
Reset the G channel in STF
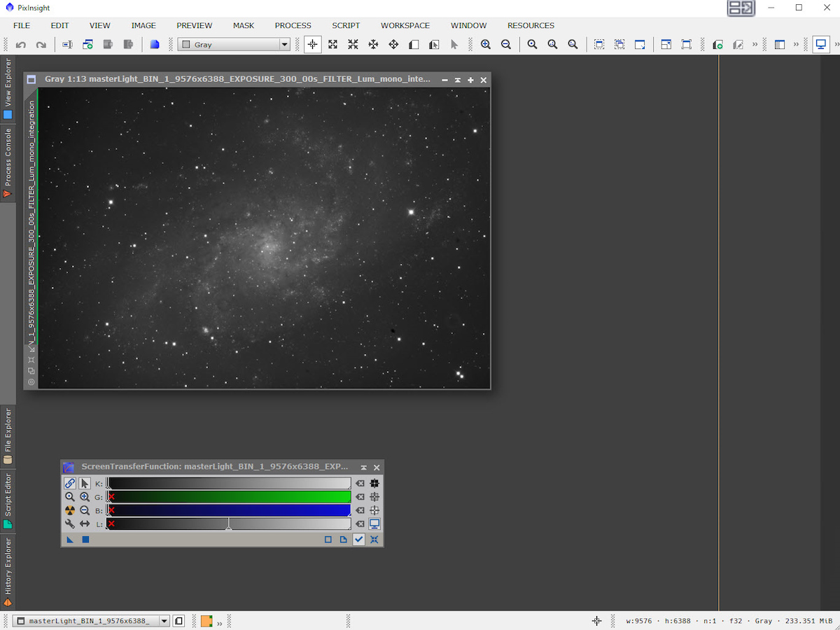[x=360, y=497]
